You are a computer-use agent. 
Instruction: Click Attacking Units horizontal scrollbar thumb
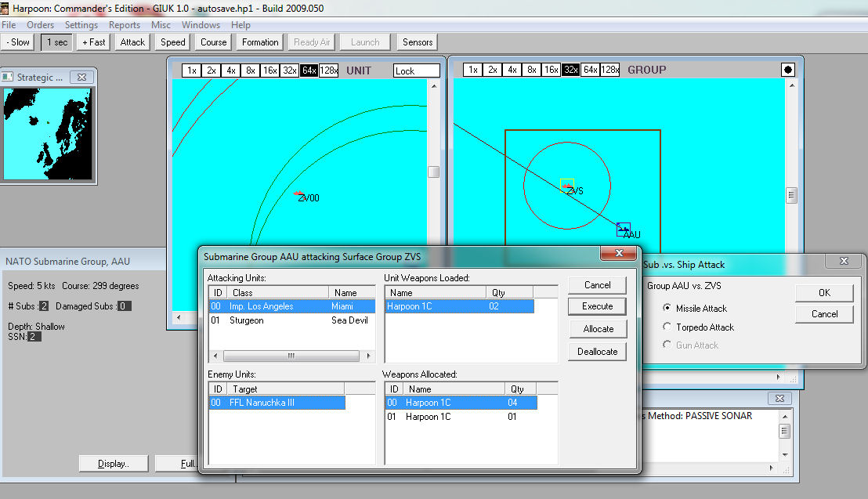(x=291, y=356)
